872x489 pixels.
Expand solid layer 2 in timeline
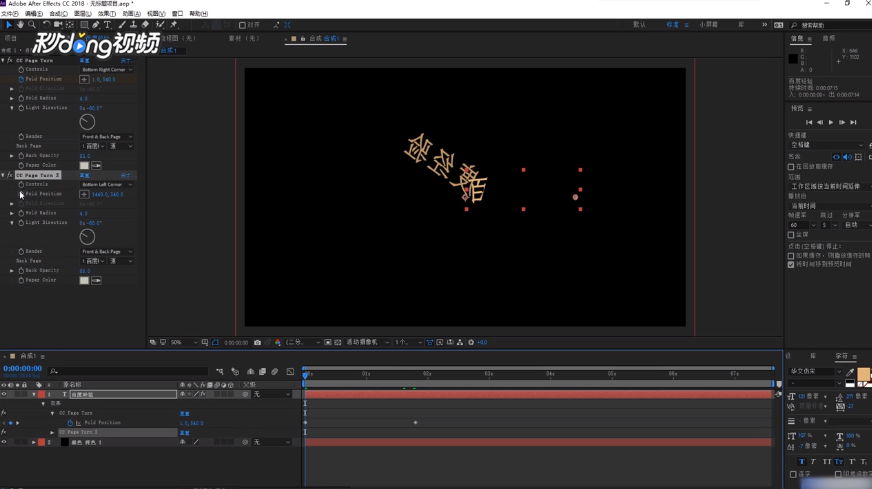33,442
